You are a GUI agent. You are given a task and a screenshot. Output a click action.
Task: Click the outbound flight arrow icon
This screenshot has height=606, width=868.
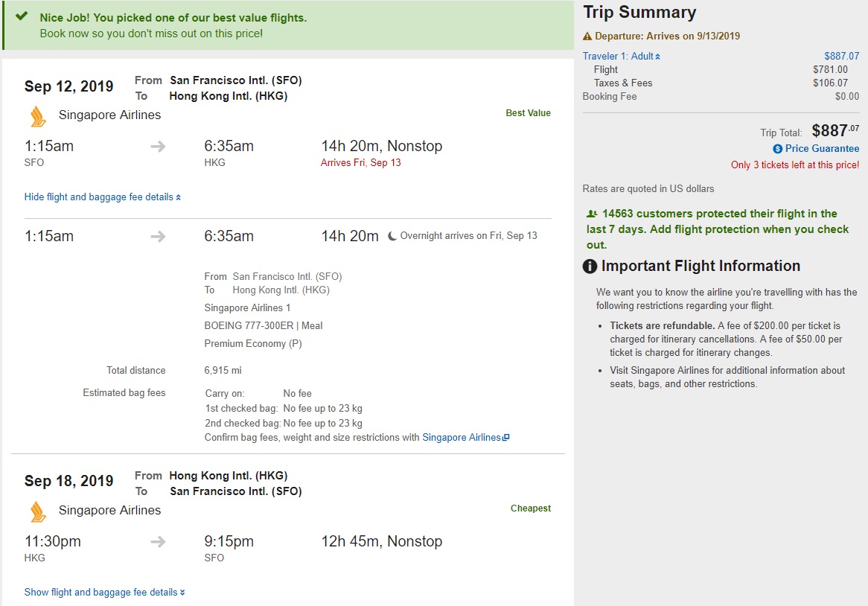point(158,147)
